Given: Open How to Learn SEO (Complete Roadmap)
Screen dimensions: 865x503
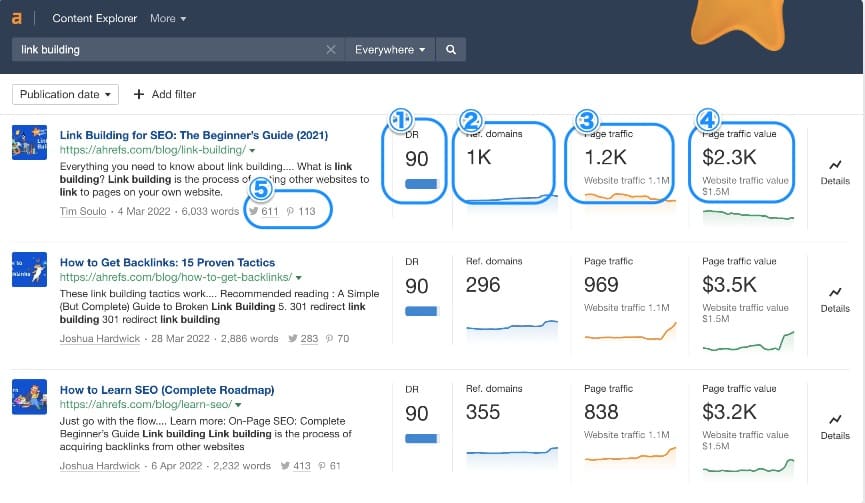Looking at the screenshot, I should pos(167,390).
